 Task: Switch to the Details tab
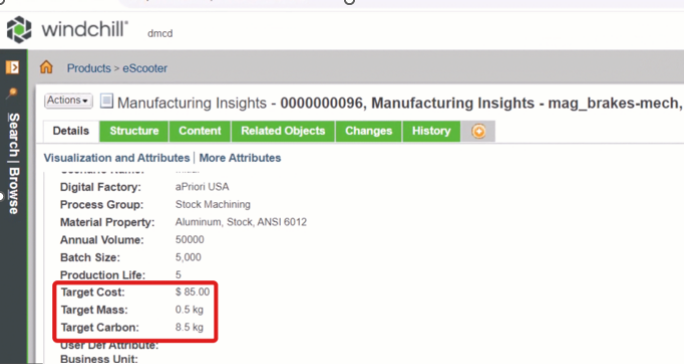coord(71,131)
